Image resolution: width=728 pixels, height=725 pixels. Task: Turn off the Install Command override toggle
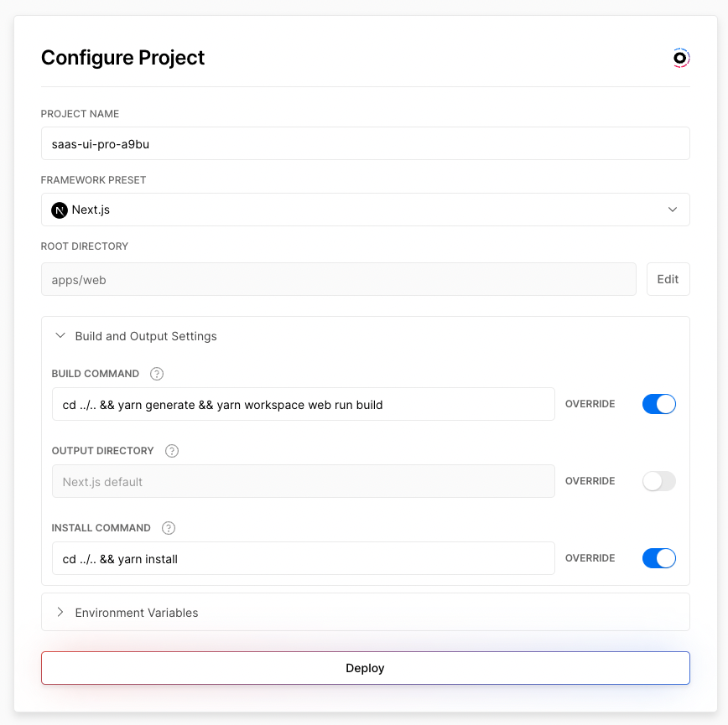(659, 558)
